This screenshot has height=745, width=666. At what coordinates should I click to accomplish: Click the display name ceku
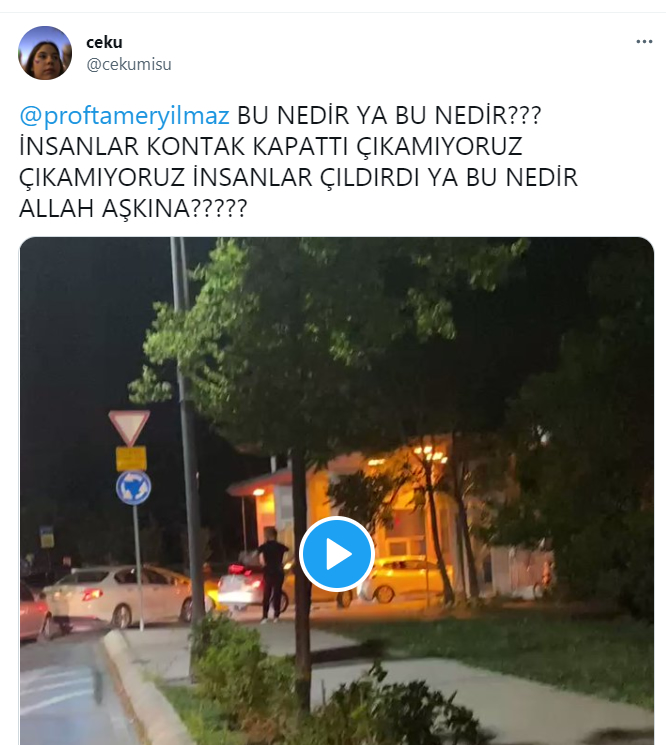pos(104,42)
